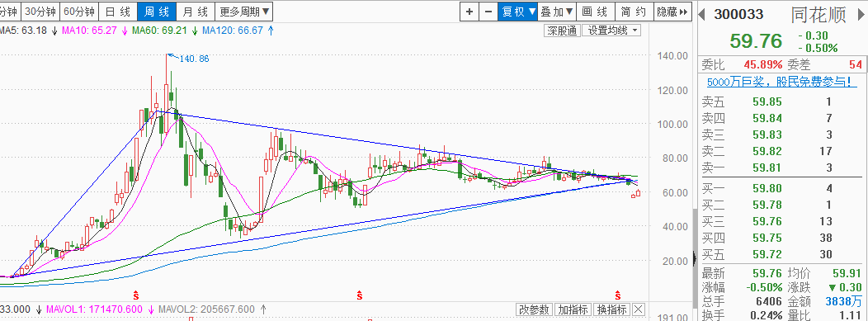Click 改参数 button
Image resolution: width=868 pixels, height=321 pixels.
tap(534, 309)
